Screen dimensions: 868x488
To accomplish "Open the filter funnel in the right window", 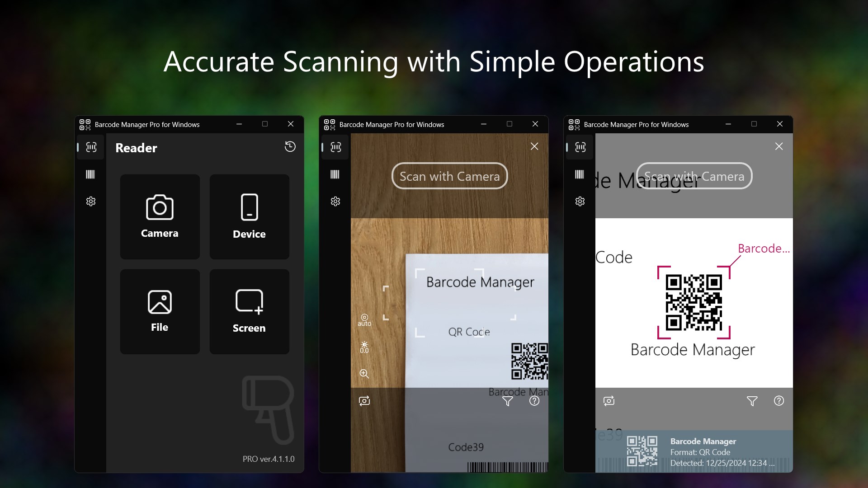I will point(752,401).
